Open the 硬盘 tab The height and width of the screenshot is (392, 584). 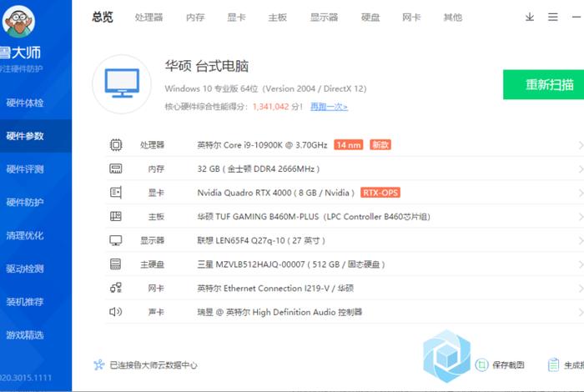point(370,18)
